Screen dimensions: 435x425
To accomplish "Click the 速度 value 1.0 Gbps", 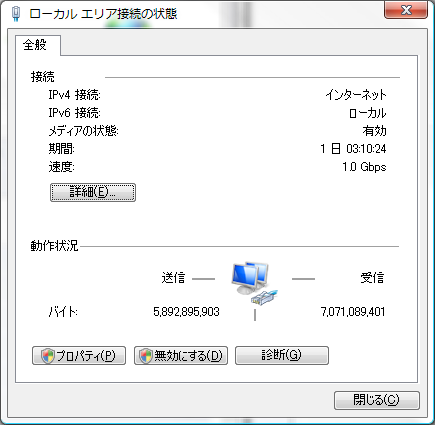I will 364,166.
